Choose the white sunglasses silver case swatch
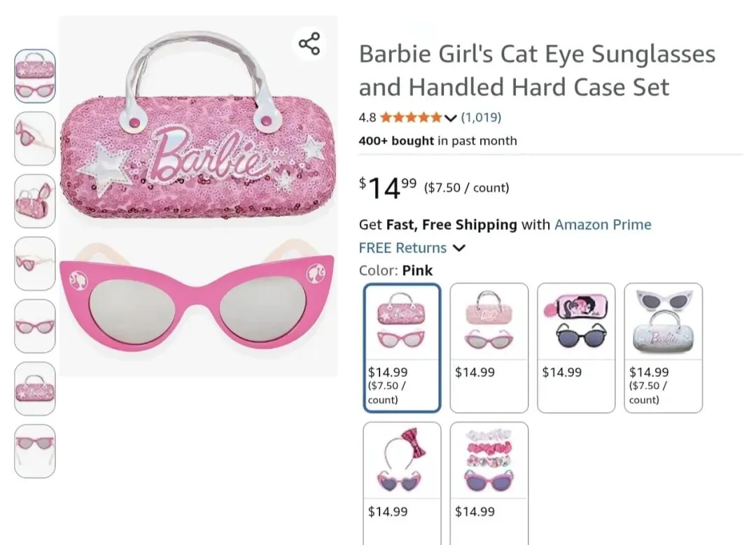The width and height of the screenshot is (756, 545). (x=663, y=348)
